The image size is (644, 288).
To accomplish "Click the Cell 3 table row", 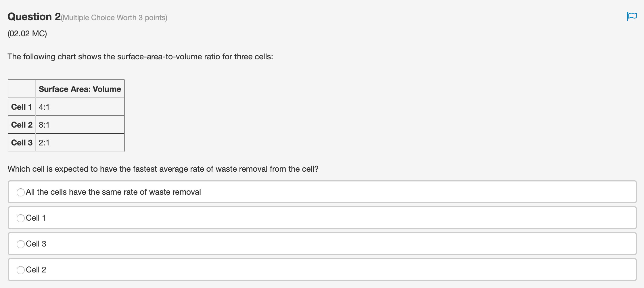I will coord(22,142).
